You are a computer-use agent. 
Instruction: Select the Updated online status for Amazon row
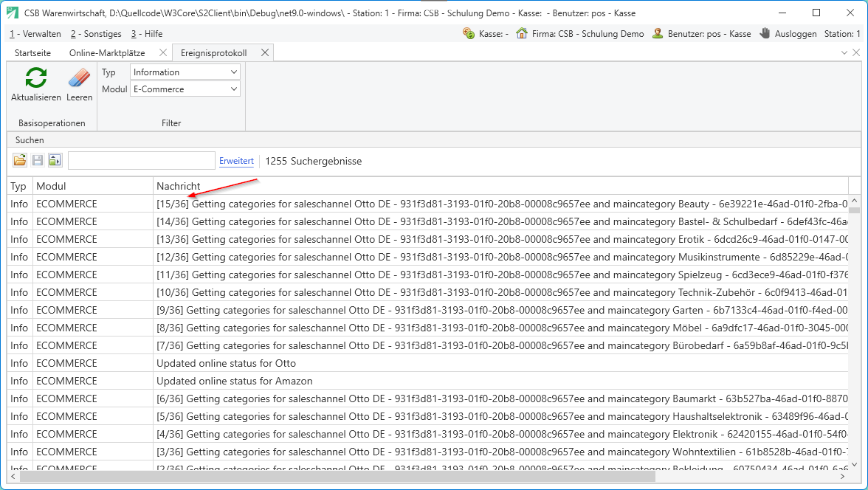[428, 381]
